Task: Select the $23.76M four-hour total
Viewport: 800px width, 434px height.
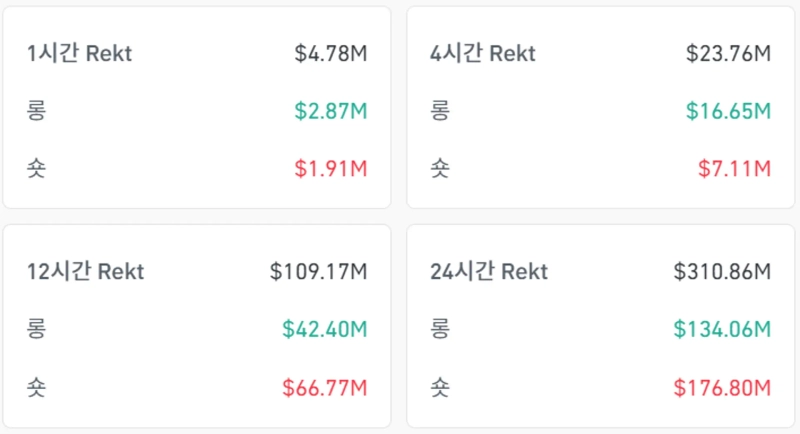Action: (x=729, y=54)
